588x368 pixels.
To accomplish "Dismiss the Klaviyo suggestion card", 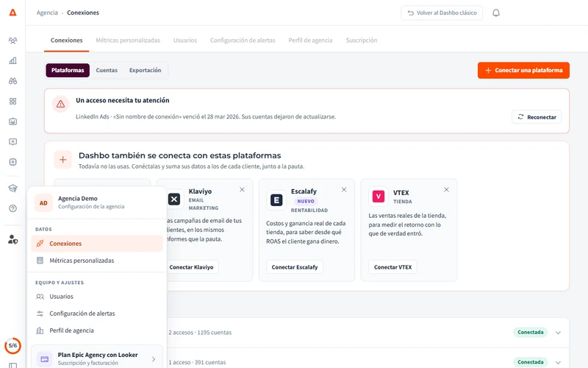I will [x=242, y=190].
